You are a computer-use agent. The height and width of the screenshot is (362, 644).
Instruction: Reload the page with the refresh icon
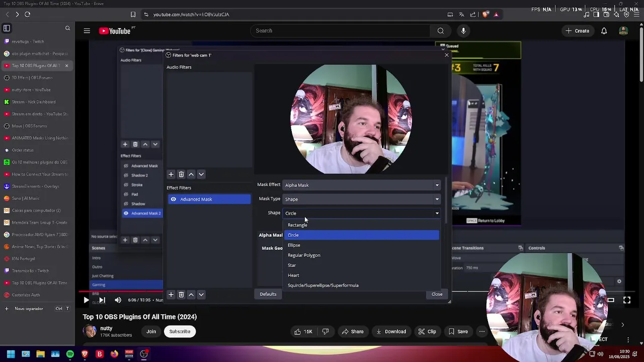coord(27,15)
